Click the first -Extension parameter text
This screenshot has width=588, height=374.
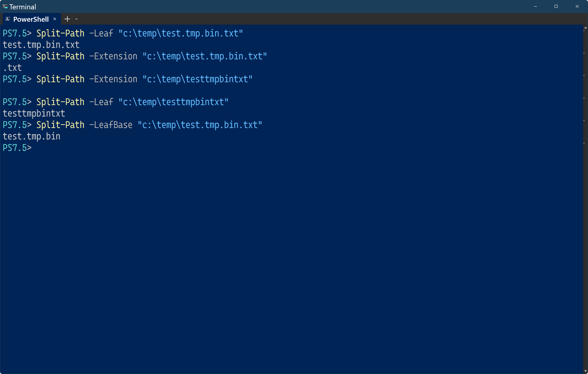tap(113, 56)
